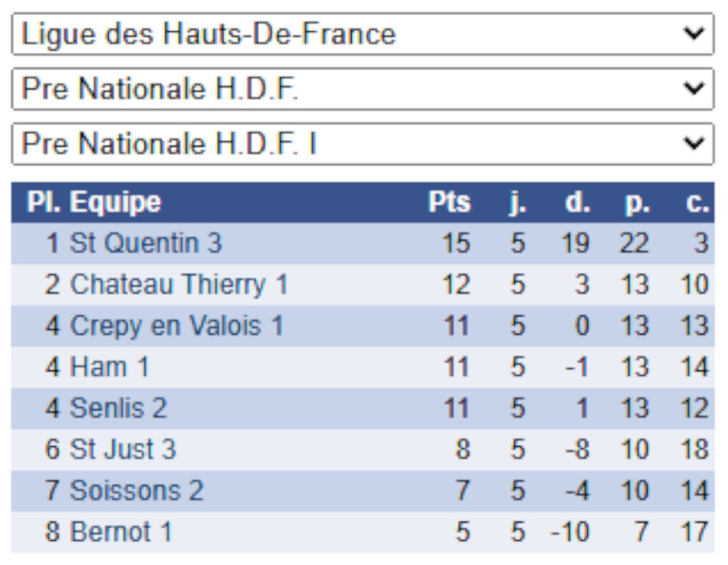Image resolution: width=728 pixels, height=565 pixels.
Task: Click on the Ham 1 team
Action: 109,367
